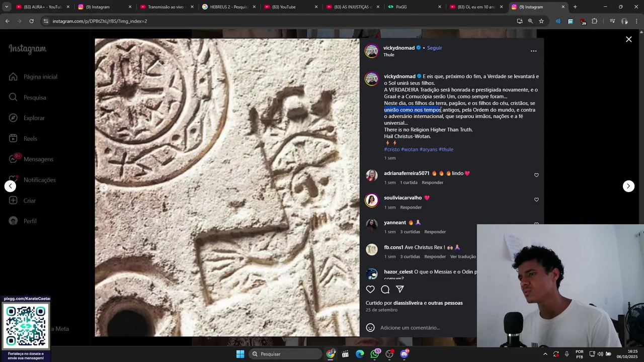Viewport: 644px width, 362px height.
Task: Open Windows Start menu
Action: click(240, 354)
